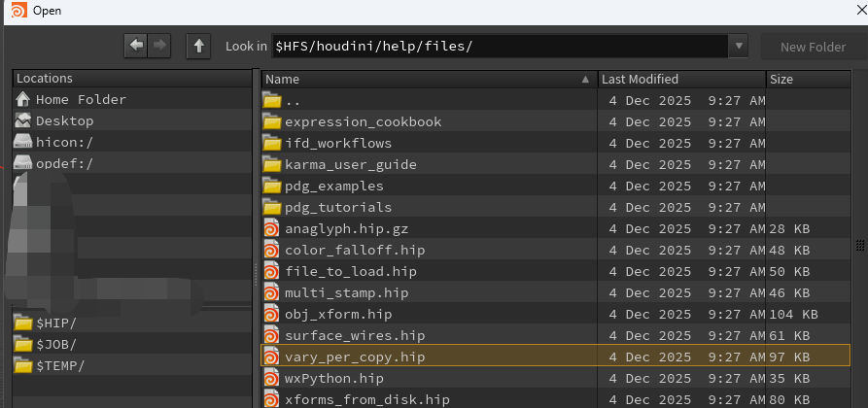Sort files by Name column header
Screen dimensions: 868x408
[429, 79]
